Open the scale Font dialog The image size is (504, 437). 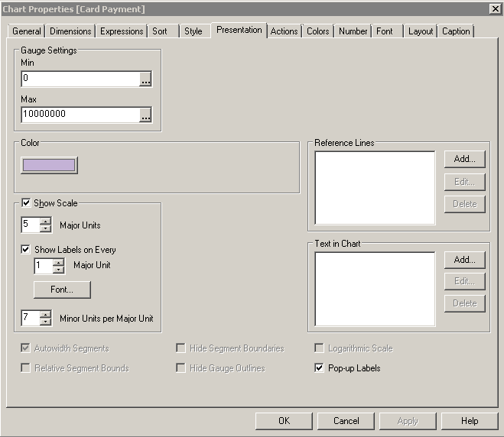62,290
